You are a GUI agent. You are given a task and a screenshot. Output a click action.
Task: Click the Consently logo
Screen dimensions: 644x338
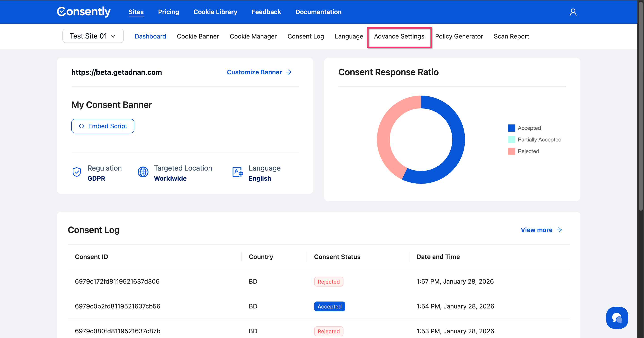pyautogui.click(x=83, y=12)
